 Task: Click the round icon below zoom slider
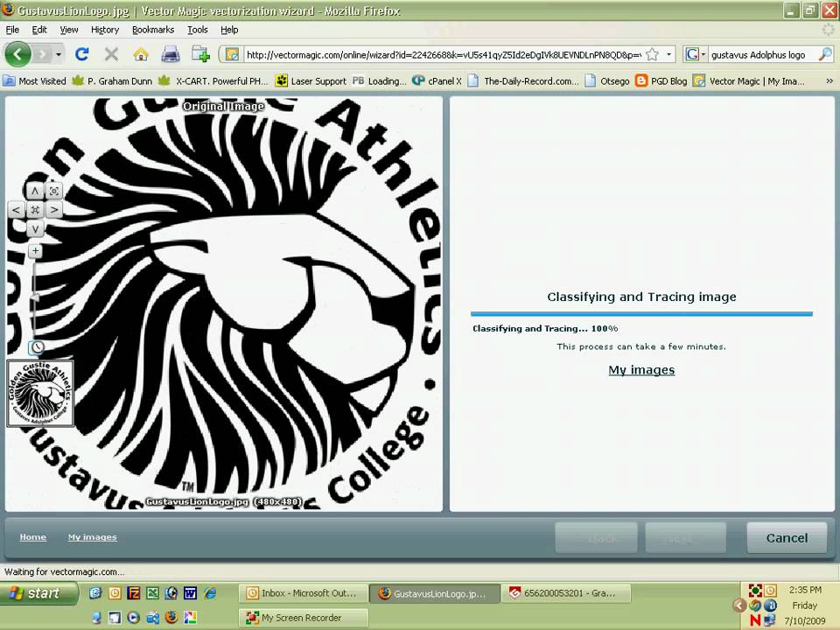(37, 347)
